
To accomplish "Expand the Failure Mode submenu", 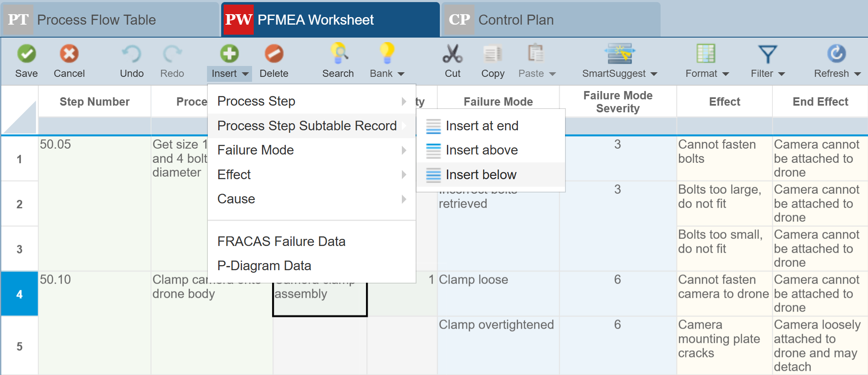I will tap(311, 150).
